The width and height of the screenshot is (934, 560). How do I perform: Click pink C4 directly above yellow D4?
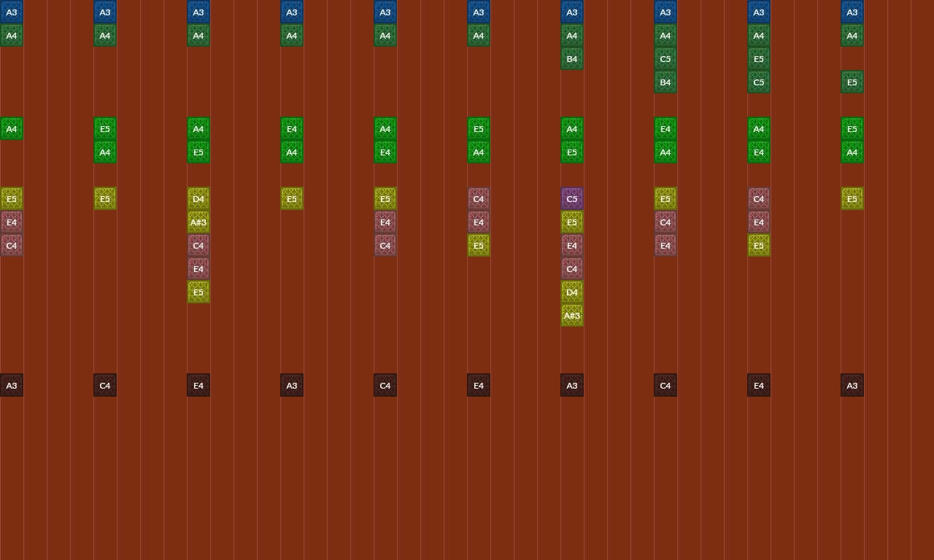coord(572,268)
